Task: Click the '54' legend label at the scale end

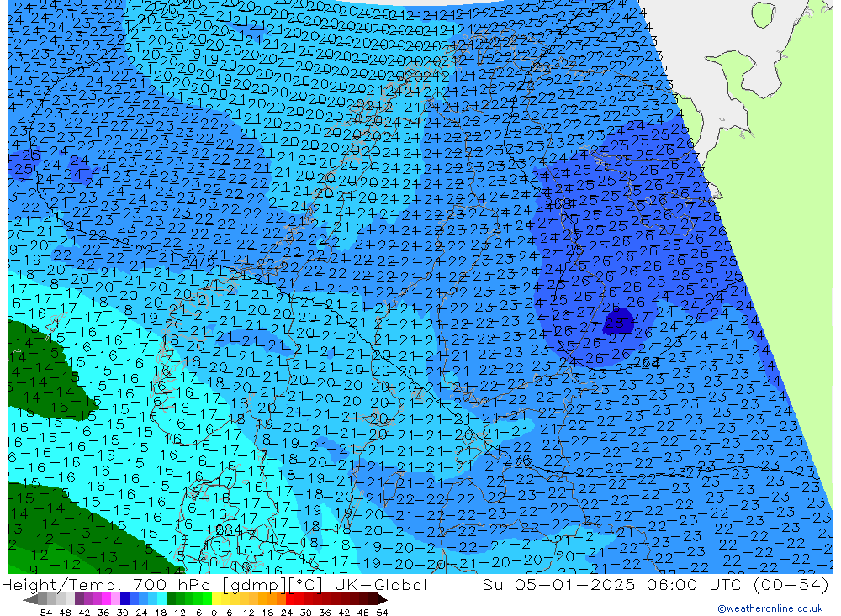Action: [382, 613]
